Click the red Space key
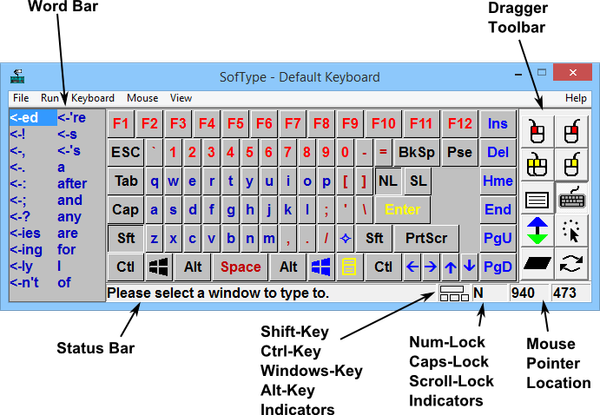This screenshot has height=415, width=600. point(240,267)
